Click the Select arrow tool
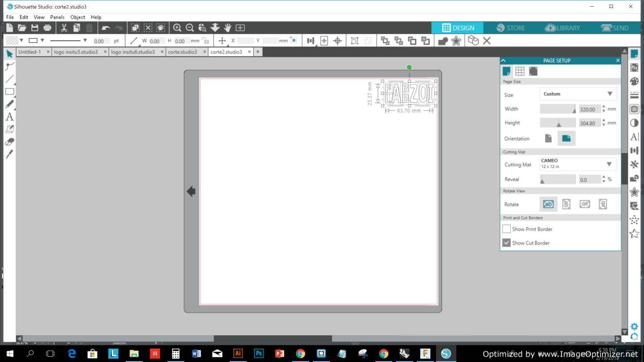This screenshot has height=362, width=644. 9,54
